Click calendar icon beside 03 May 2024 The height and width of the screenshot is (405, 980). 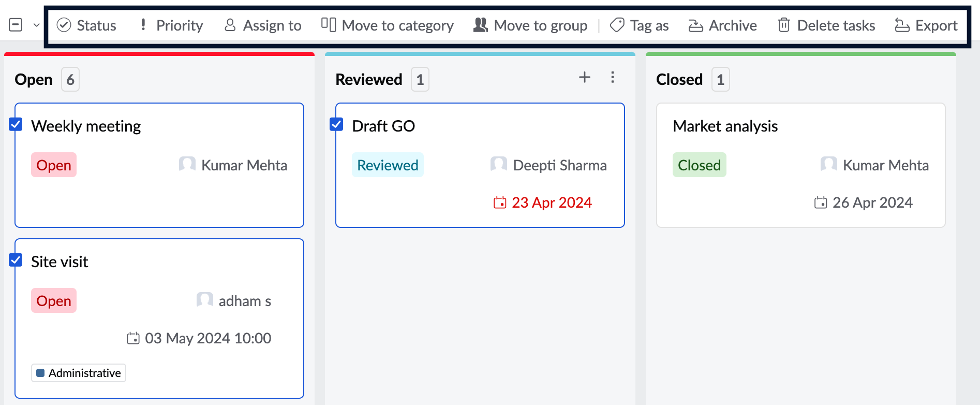(x=133, y=338)
